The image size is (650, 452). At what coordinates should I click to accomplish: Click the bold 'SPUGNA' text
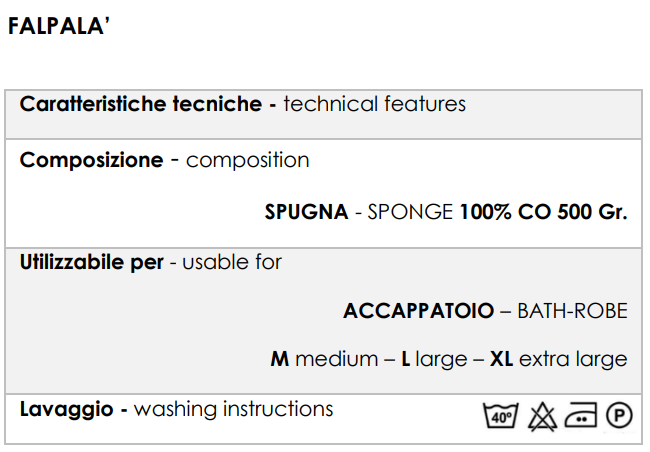pos(306,212)
